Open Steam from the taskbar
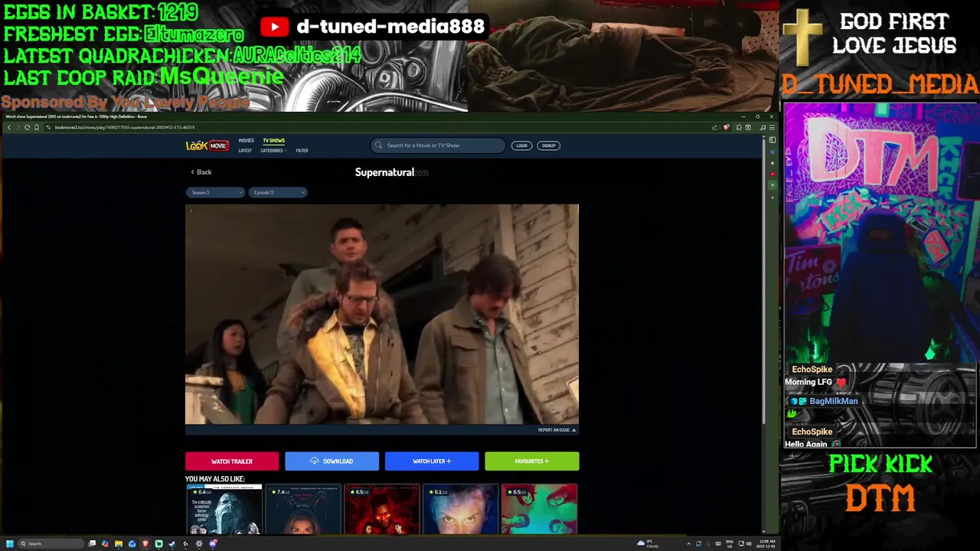The height and width of the screenshot is (551, 980). coord(171,543)
